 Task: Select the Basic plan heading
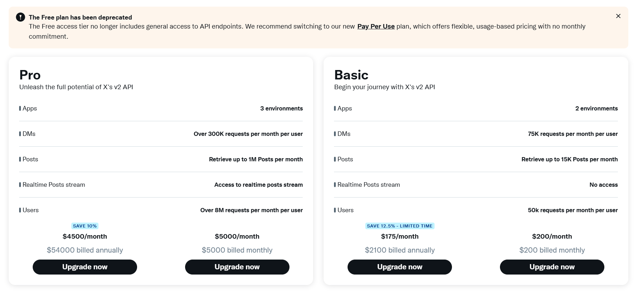click(x=351, y=75)
